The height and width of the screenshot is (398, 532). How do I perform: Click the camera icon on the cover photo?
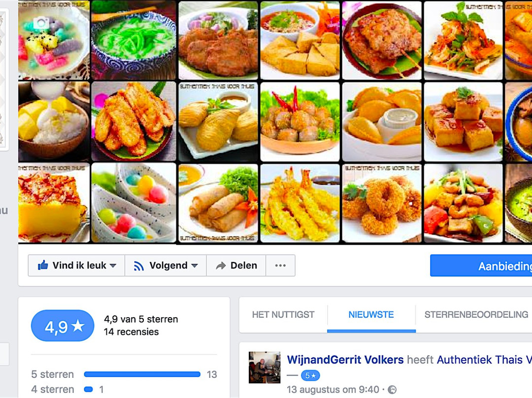41,23
